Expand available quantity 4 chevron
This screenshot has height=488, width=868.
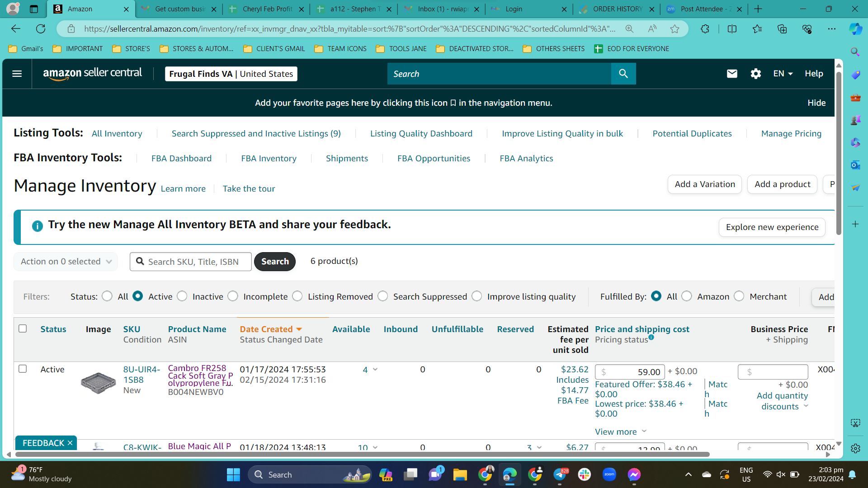click(x=375, y=370)
